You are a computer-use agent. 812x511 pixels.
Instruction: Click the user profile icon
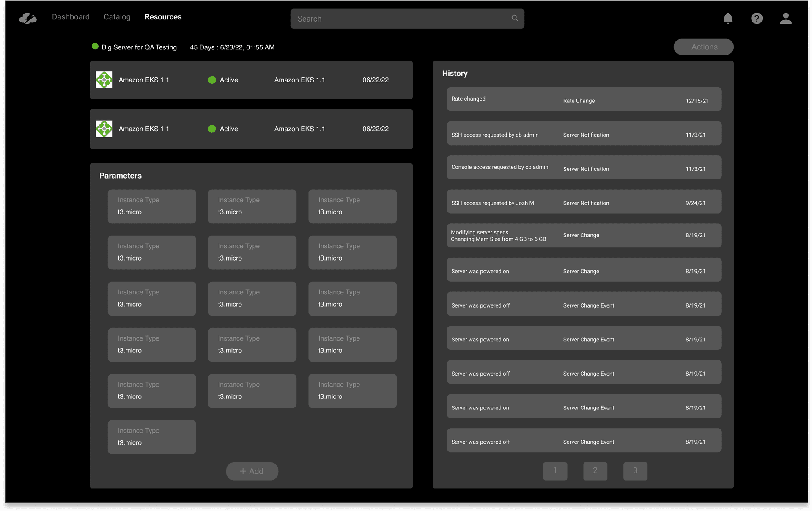pyautogui.click(x=786, y=18)
